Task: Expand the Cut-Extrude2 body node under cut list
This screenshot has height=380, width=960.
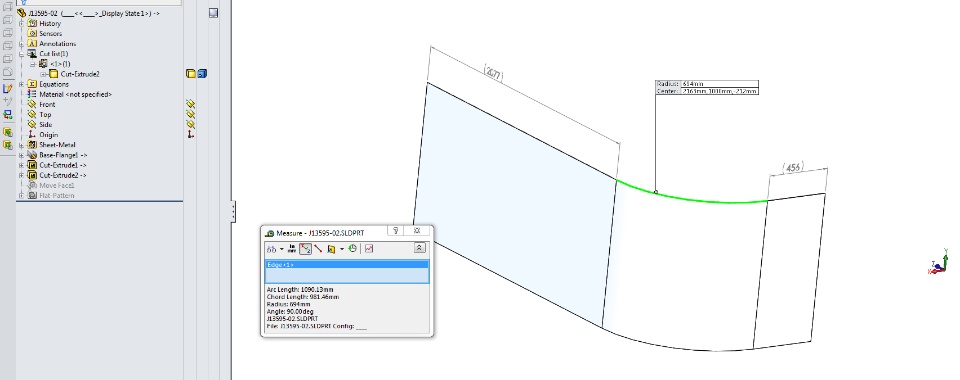Action: tap(43, 74)
